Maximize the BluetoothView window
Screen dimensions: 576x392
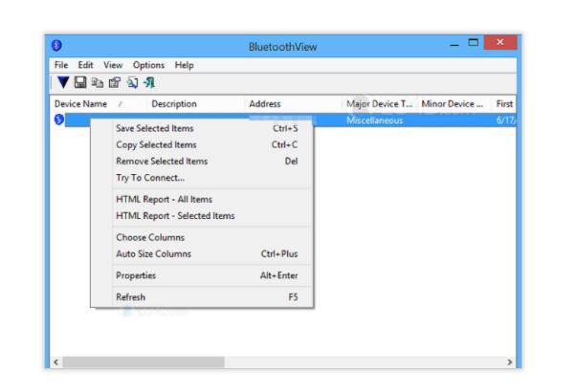tap(473, 43)
